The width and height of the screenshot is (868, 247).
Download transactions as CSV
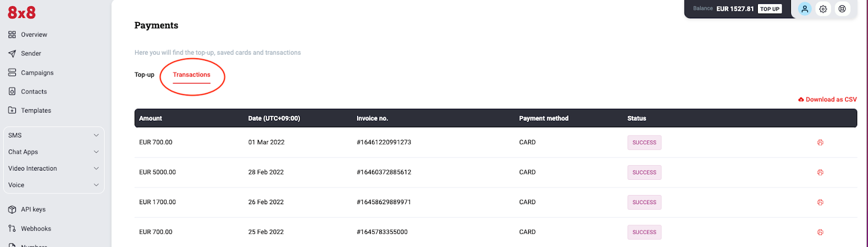click(x=827, y=100)
